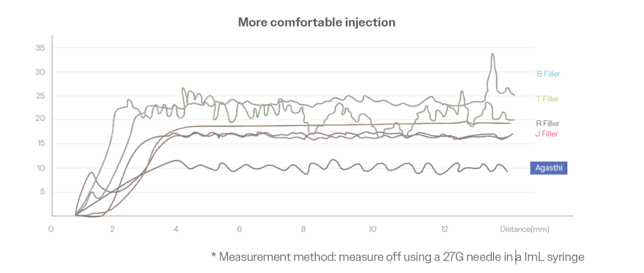Click the 8 tick on the distance axis

303,229
